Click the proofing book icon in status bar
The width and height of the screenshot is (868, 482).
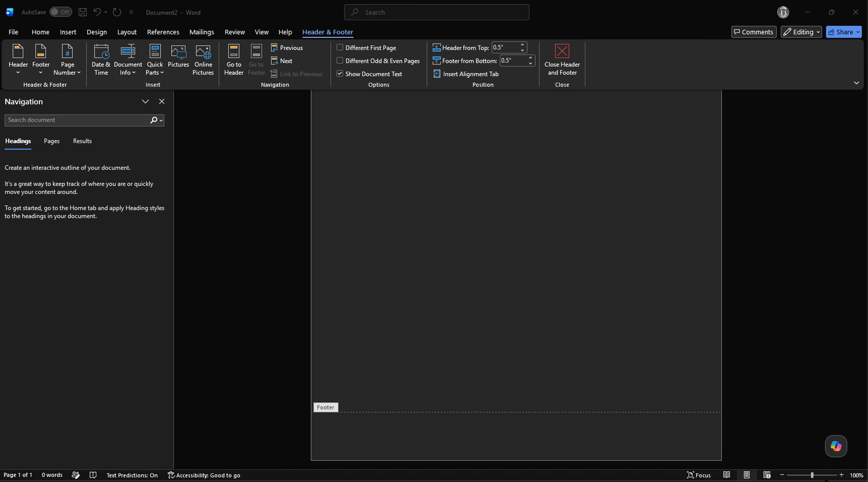tap(93, 475)
